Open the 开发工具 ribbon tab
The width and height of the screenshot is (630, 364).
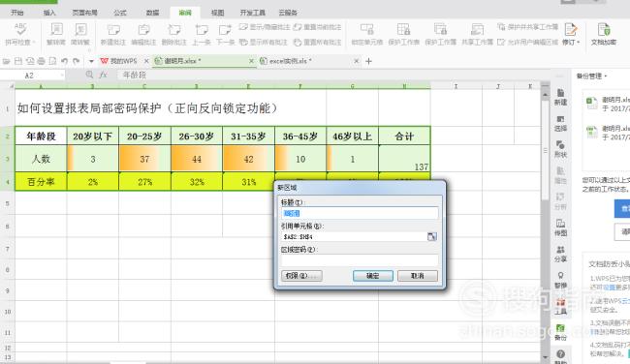click(x=252, y=13)
